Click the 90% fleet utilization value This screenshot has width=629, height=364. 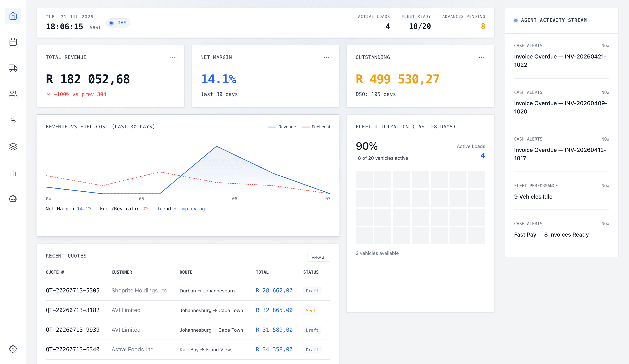click(x=367, y=146)
